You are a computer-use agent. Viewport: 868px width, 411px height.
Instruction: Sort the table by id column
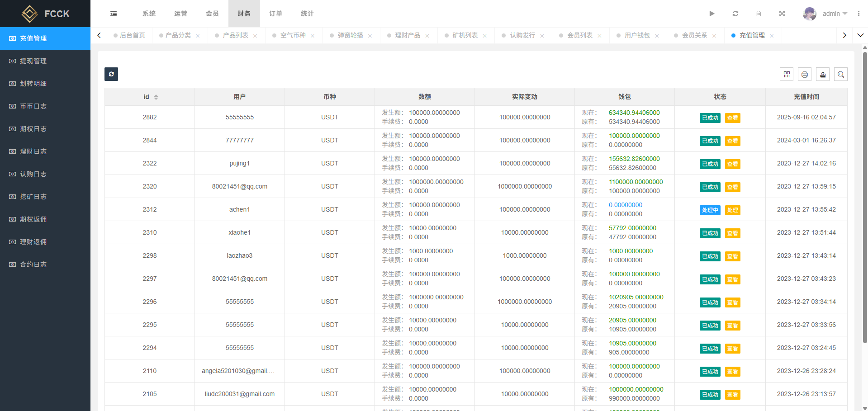(156, 97)
